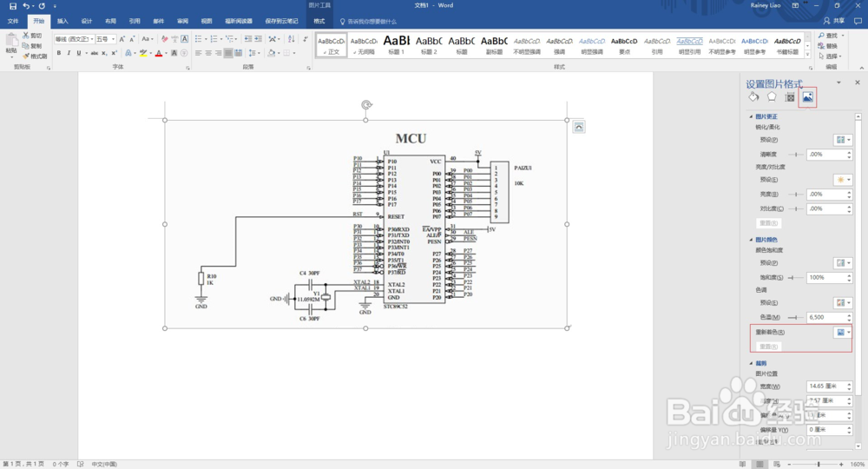Open the Layout & Properties icon in format pane
Screen dimensions: 868x469
tap(790, 97)
